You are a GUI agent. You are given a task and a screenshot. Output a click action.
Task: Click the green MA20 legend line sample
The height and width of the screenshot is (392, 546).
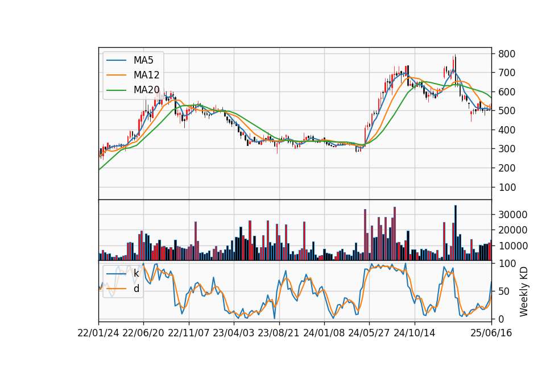(116, 90)
